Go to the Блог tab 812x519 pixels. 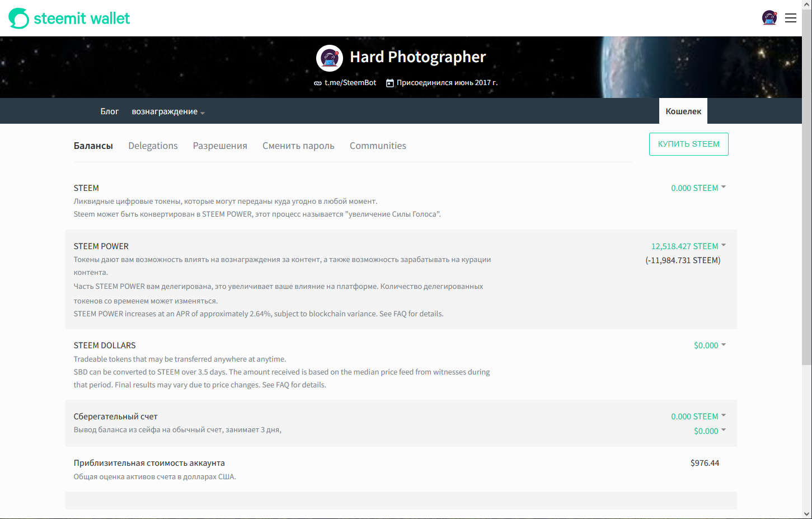coord(110,111)
